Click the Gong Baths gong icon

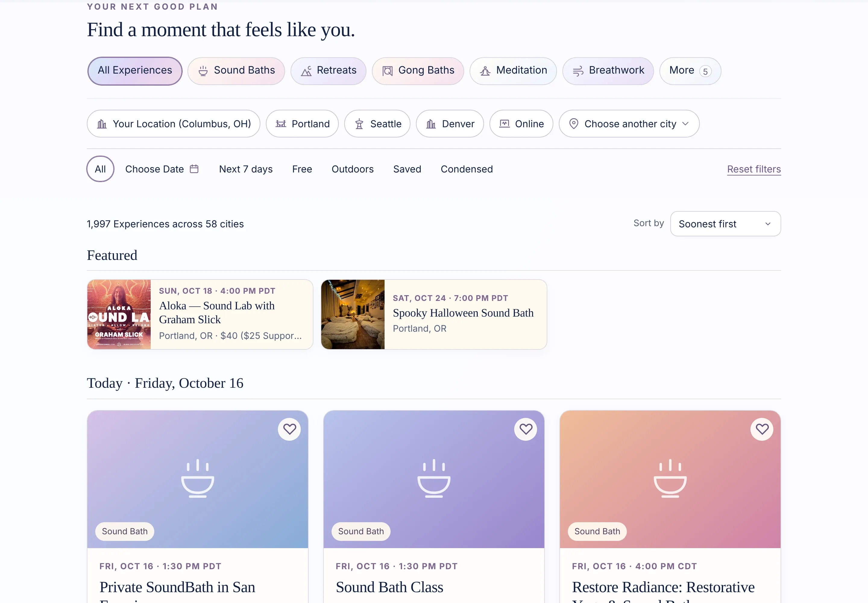tap(388, 71)
